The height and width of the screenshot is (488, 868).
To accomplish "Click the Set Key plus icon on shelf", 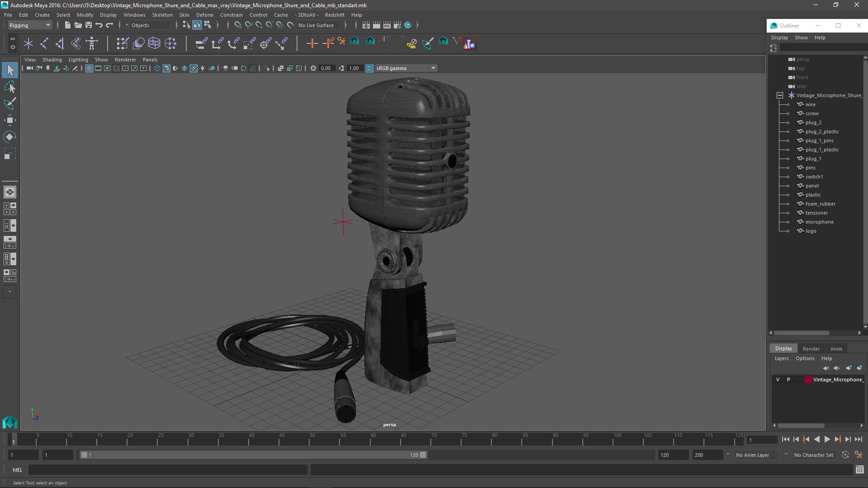I will [x=312, y=43].
